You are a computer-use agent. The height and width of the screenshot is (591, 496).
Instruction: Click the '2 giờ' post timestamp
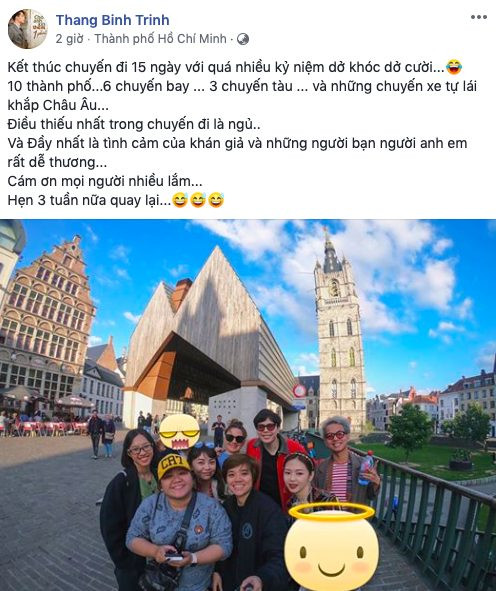point(69,39)
